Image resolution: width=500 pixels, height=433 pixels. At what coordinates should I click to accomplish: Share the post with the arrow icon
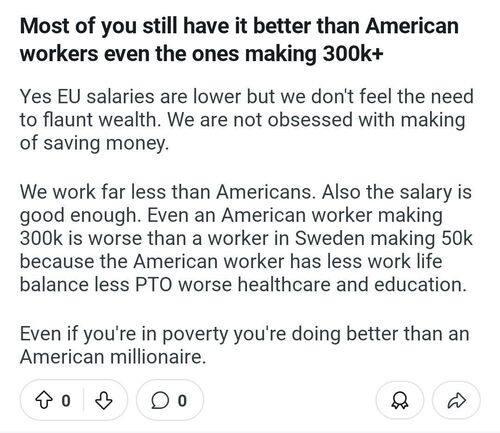[456, 400]
